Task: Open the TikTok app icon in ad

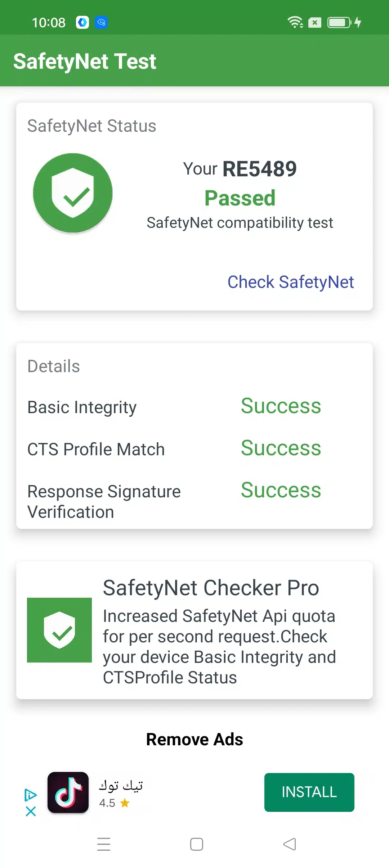Action: coord(68,792)
